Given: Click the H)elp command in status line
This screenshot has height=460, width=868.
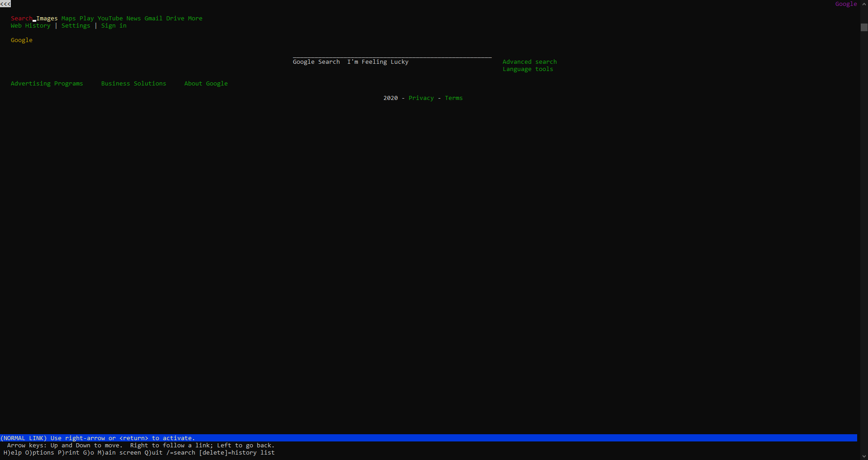Looking at the screenshot, I should click(x=13, y=453).
